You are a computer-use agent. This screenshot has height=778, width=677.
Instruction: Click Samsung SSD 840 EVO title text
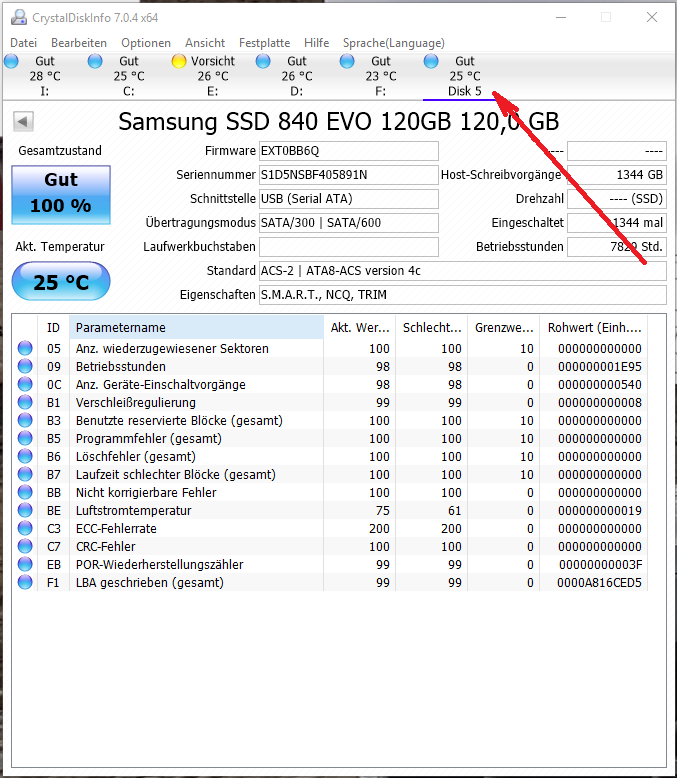pyautogui.click(x=338, y=122)
